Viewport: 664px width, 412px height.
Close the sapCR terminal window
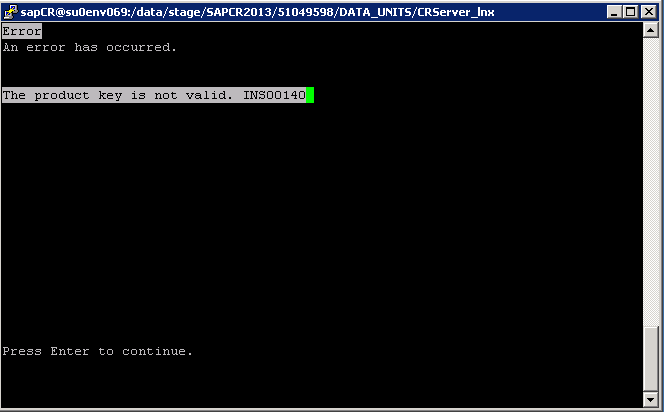(648, 12)
